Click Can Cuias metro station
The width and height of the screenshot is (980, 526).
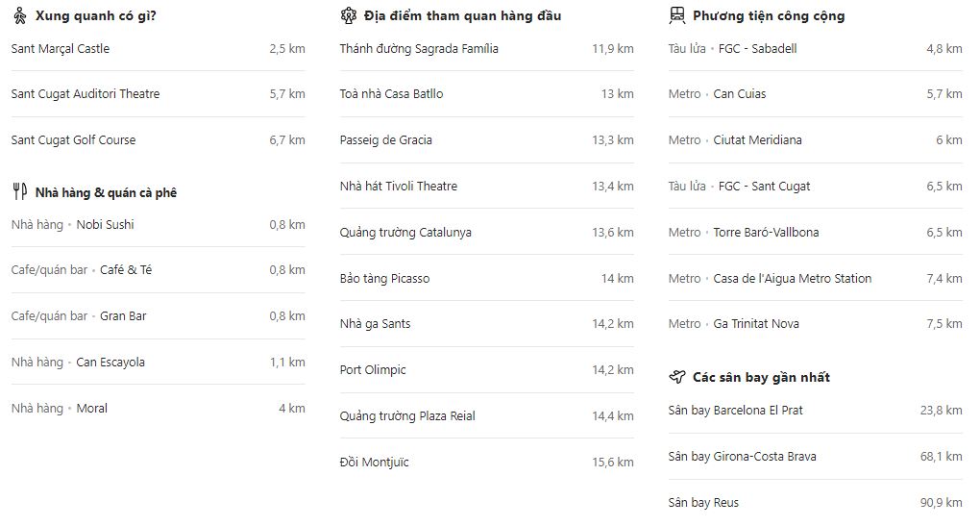739,93
